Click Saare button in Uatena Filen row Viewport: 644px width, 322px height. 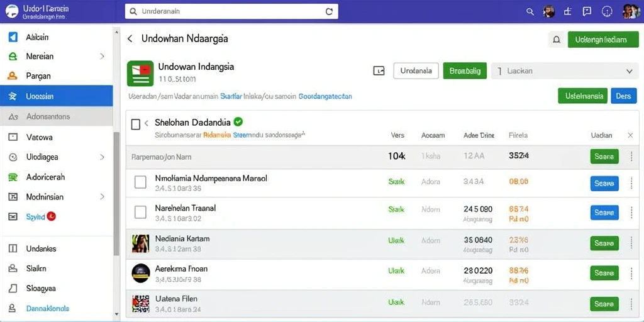[x=604, y=304]
